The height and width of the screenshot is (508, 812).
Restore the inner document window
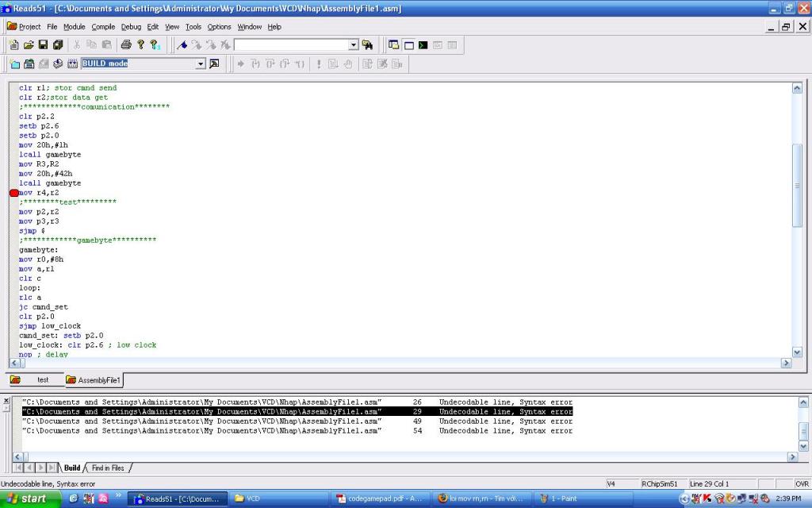coord(786,27)
